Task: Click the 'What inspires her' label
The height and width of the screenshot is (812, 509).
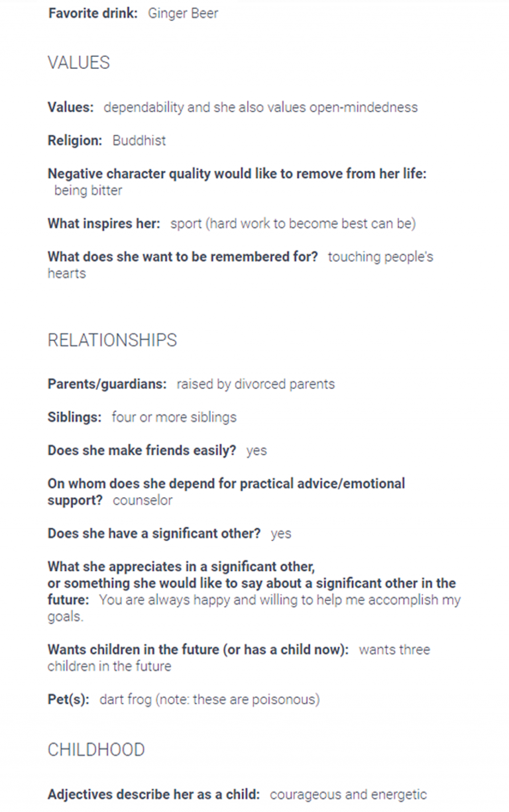Action: tap(104, 224)
